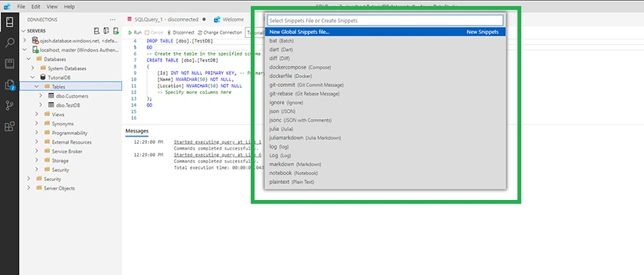Screen dimensions: 644x275
Task: Expand the dbo.TestDB table node
Action: coord(41,105)
